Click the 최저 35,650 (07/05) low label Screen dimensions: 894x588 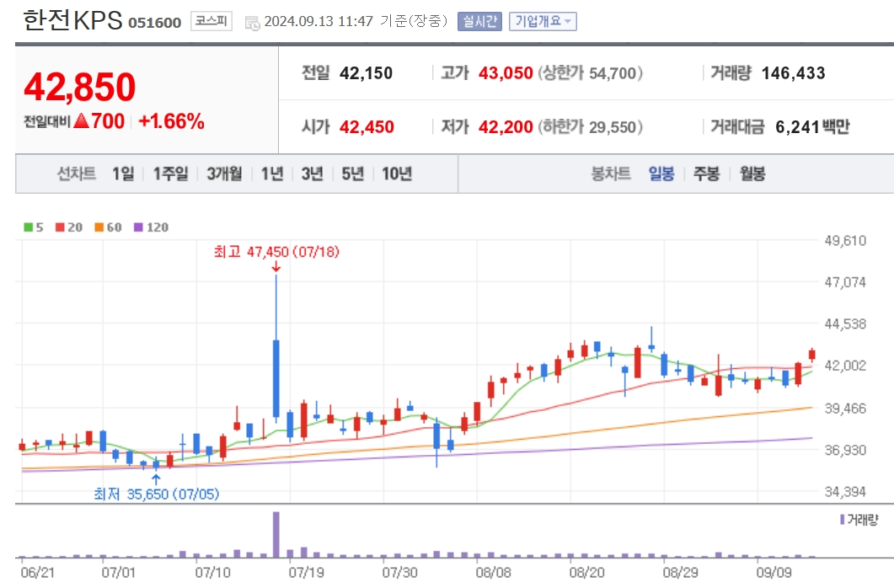[156, 494]
